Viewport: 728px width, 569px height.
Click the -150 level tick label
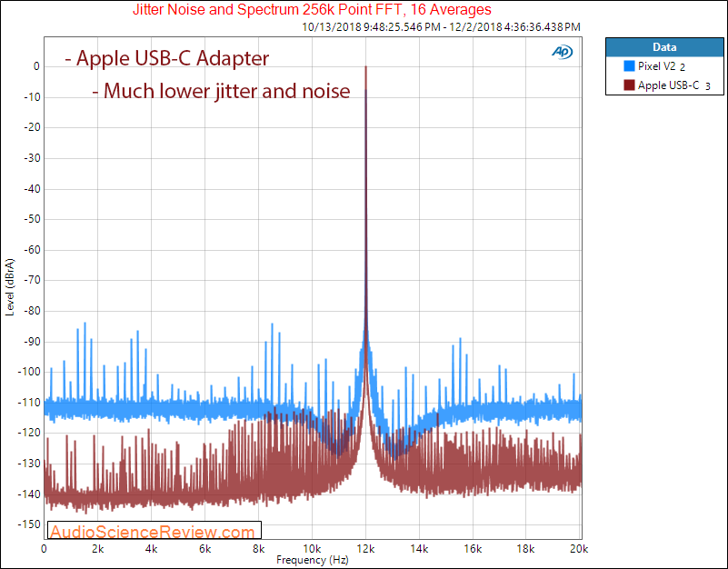[29, 524]
